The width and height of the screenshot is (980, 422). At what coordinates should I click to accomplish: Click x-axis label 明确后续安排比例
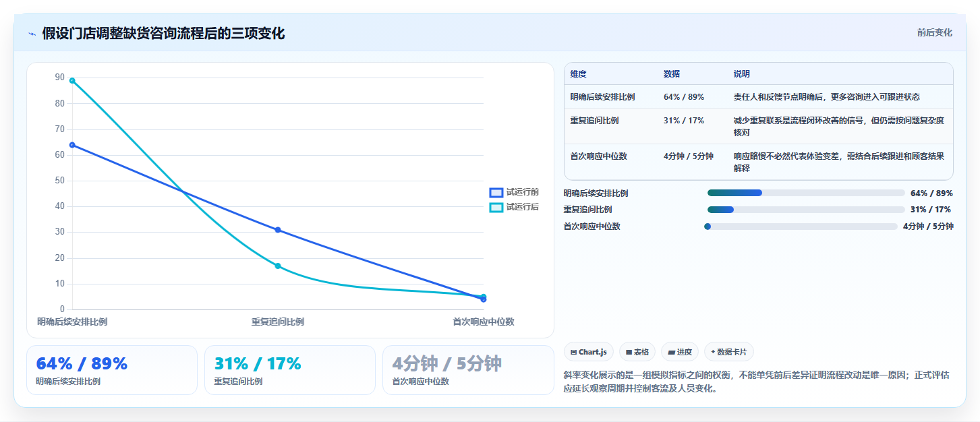pos(72,322)
